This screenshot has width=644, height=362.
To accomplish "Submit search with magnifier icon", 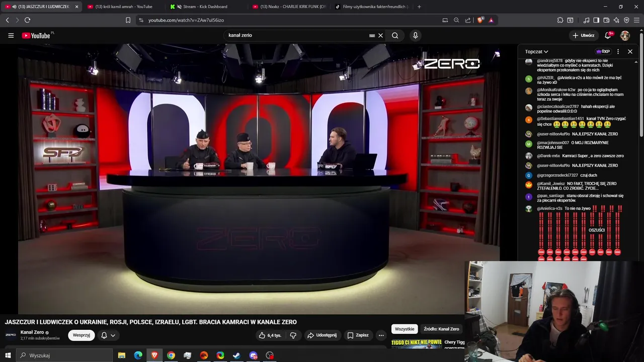I will (x=395, y=35).
